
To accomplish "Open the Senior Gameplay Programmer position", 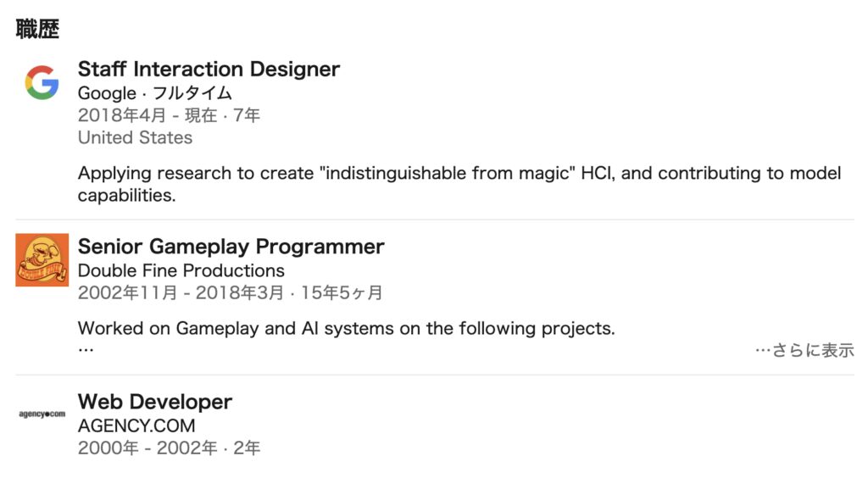I will 231,247.
